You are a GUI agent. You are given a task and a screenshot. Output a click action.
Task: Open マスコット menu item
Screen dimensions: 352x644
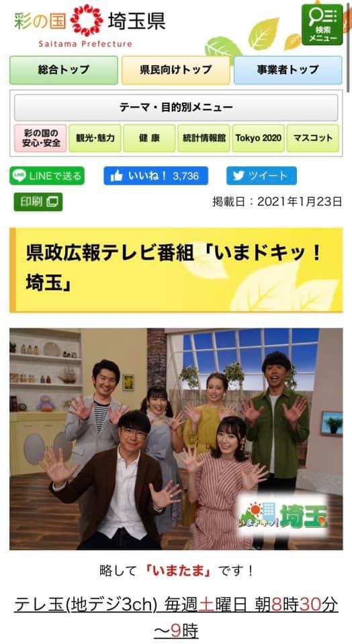pyautogui.click(x=313, y=138)
